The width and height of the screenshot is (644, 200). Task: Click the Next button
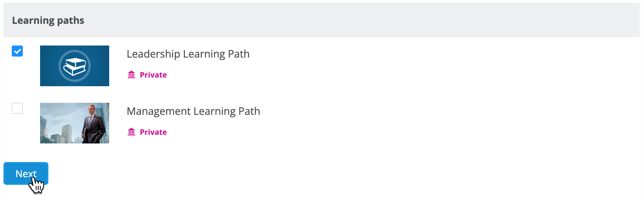pos(26,174)
